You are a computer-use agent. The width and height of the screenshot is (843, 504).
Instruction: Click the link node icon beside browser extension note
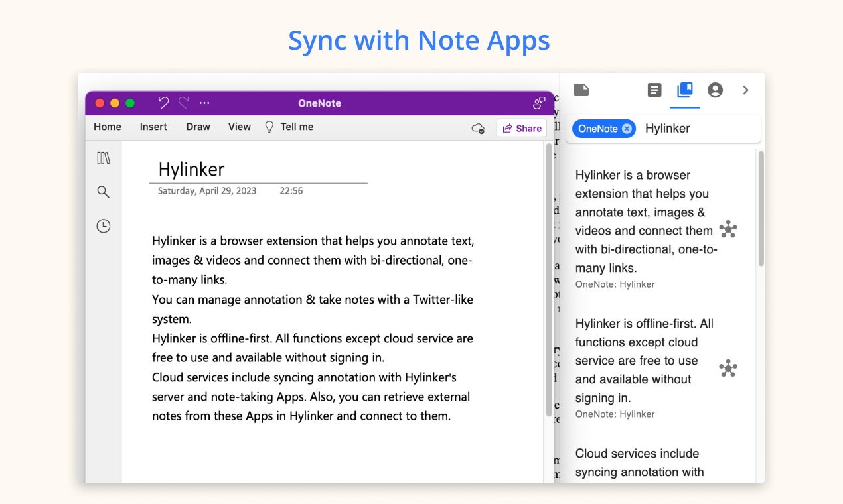click(728, 229)
